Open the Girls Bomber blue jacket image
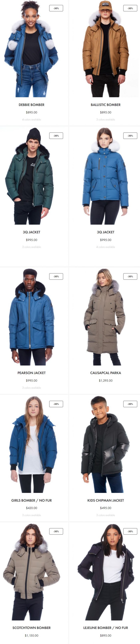Screen dimensions: 140x644 [31, 444]
